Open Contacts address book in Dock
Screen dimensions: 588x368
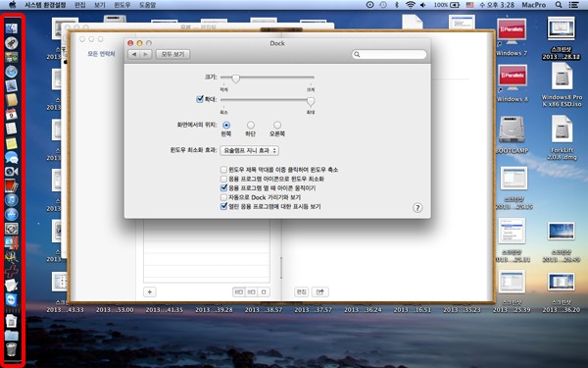click(x=11, y=100)
